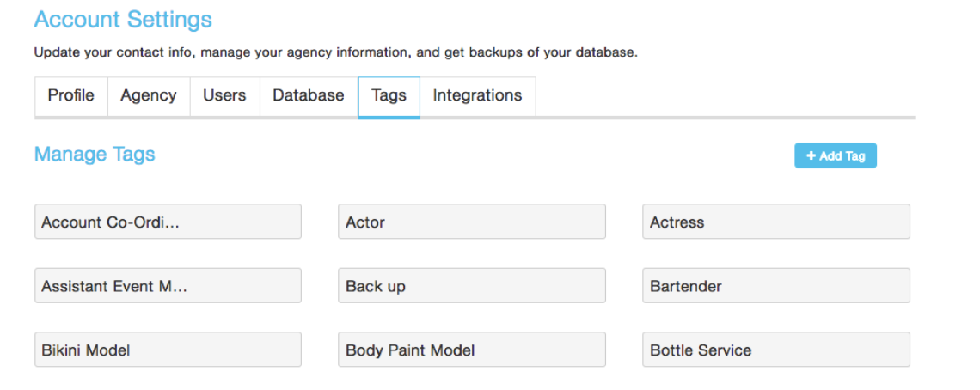Select the Assistant Event M... tag

[x=168, y=286]
